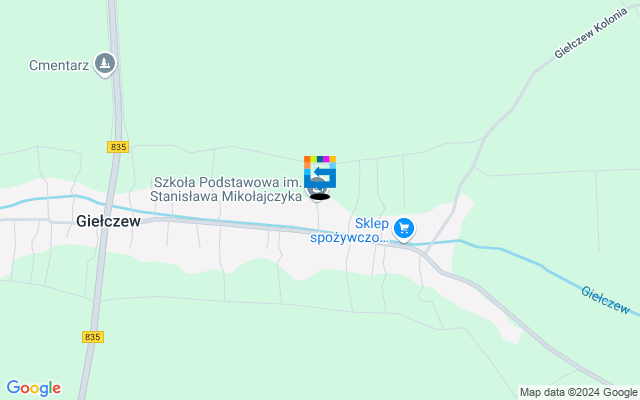Viewport: 640px width, 400px height.
Task: Click the black oval marker shadow
Action: coord(320,197)
